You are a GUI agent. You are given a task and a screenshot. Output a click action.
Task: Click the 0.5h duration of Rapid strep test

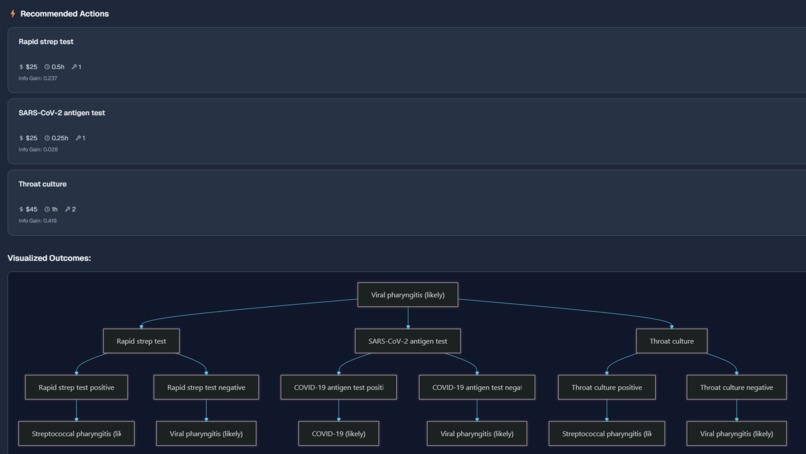[x=58, y=67]
